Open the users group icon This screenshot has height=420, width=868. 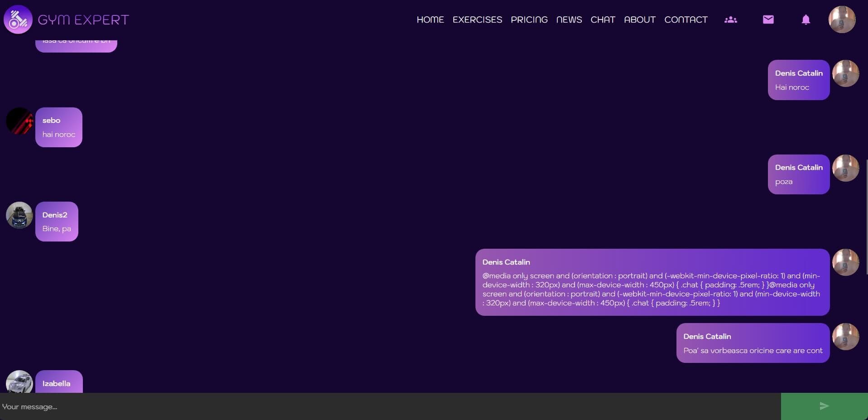pos(730,19)
